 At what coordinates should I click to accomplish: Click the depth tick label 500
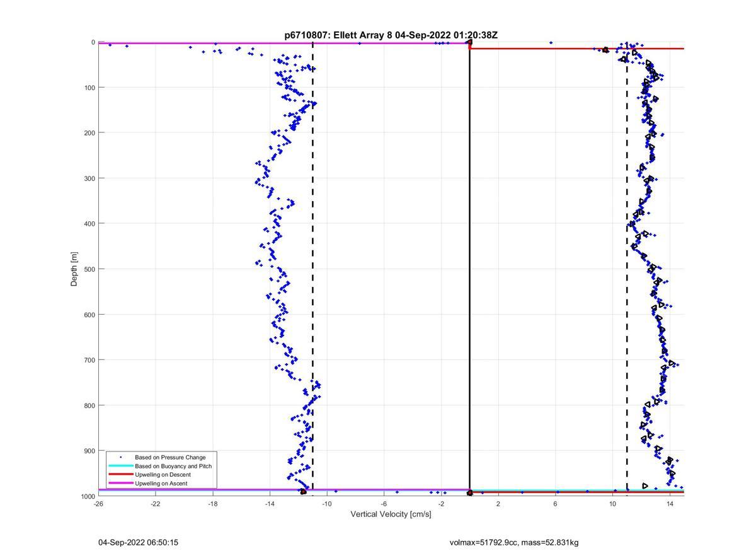89,269
